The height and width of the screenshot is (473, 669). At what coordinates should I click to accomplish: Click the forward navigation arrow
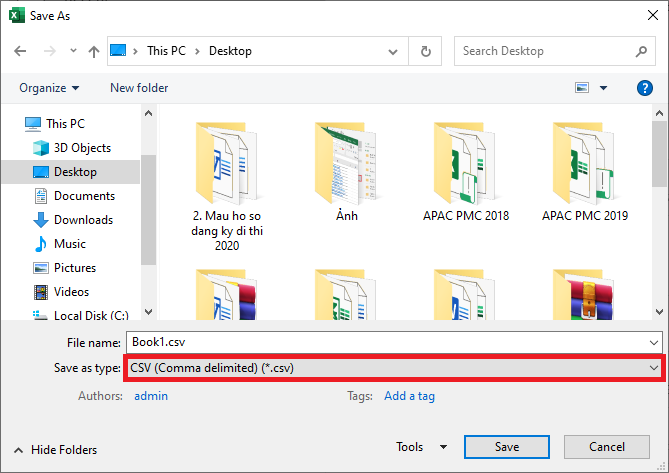point(50,51)
